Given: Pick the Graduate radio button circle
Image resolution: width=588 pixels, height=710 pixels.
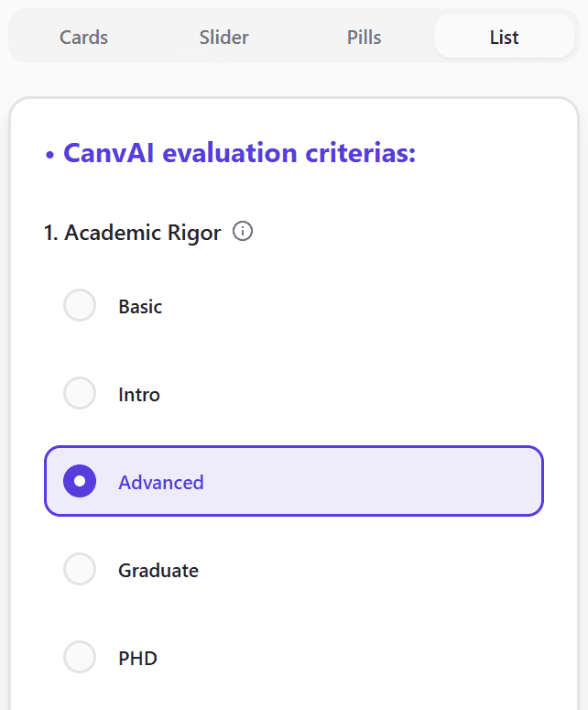Looking at the screenshot, I should (x=80, y=570).
